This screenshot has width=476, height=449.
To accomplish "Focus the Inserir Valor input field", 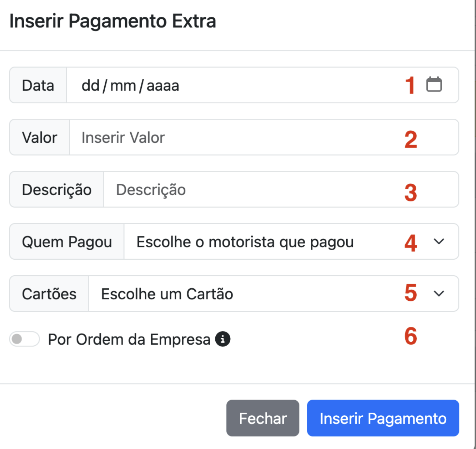I will tap(264, 137).
